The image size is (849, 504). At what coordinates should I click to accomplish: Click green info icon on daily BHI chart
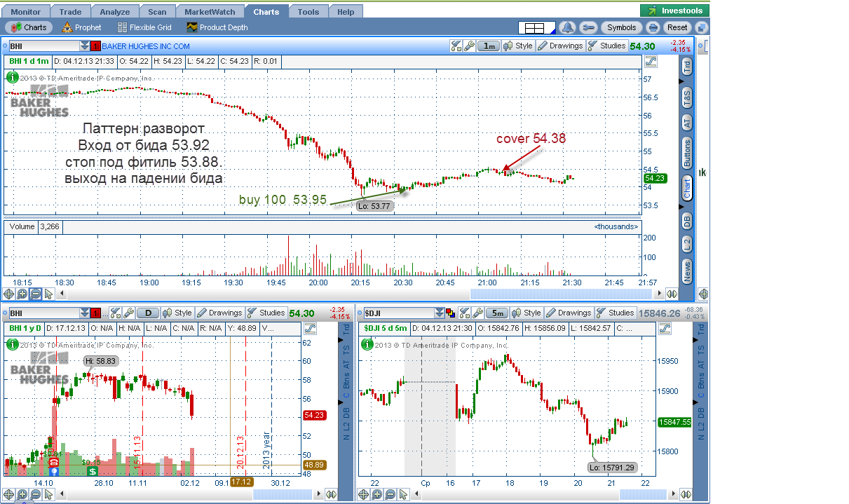click(12, 344)
